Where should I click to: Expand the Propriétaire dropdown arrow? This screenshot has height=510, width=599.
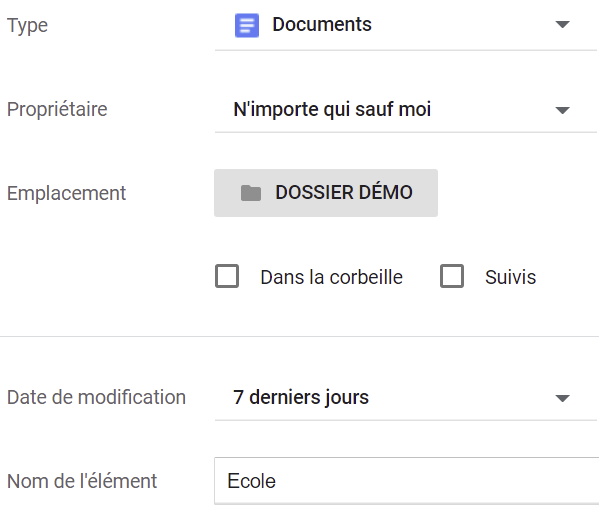click(x=562, y=110)
